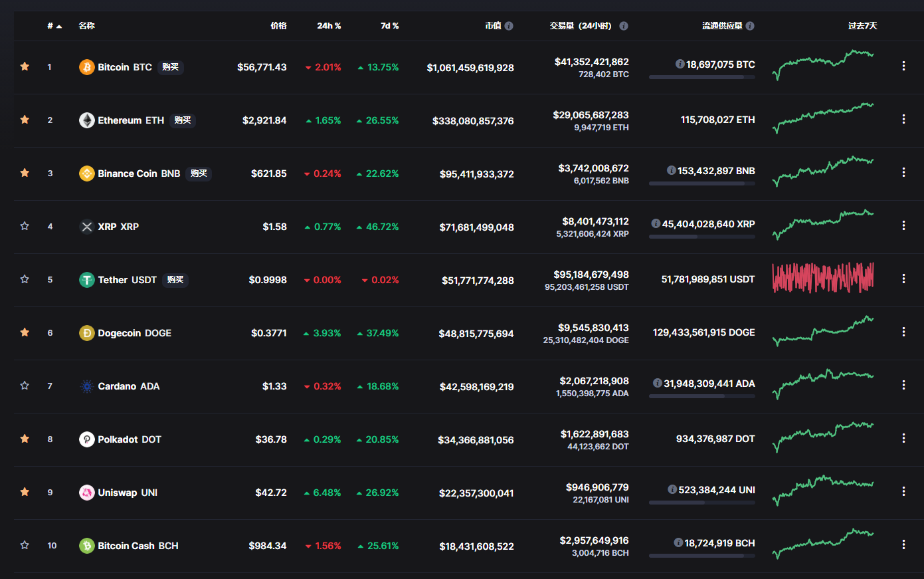Expand options menu for Dogecoin row
The height and width of the screenshot is (579, 924).
pos(903,332)
